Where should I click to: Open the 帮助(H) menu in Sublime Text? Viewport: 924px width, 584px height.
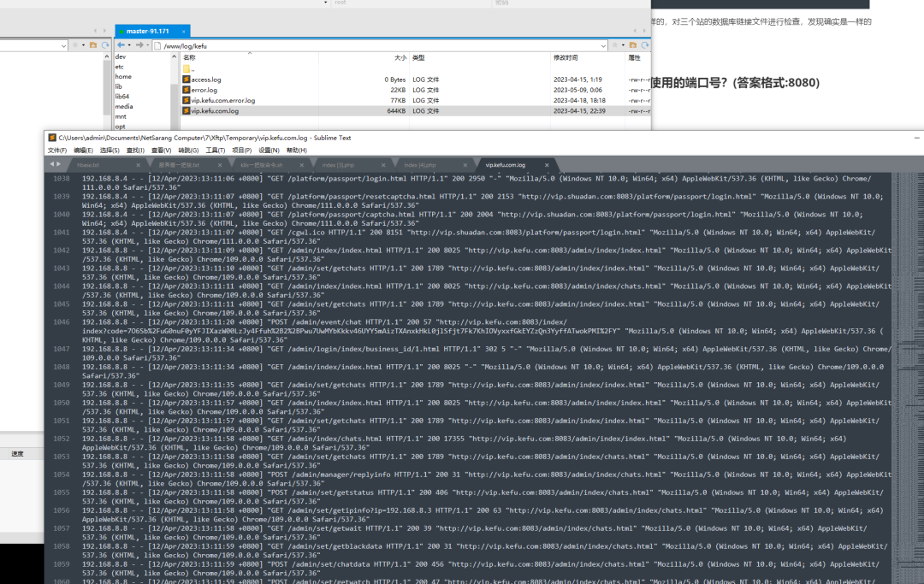pos(296,150)
